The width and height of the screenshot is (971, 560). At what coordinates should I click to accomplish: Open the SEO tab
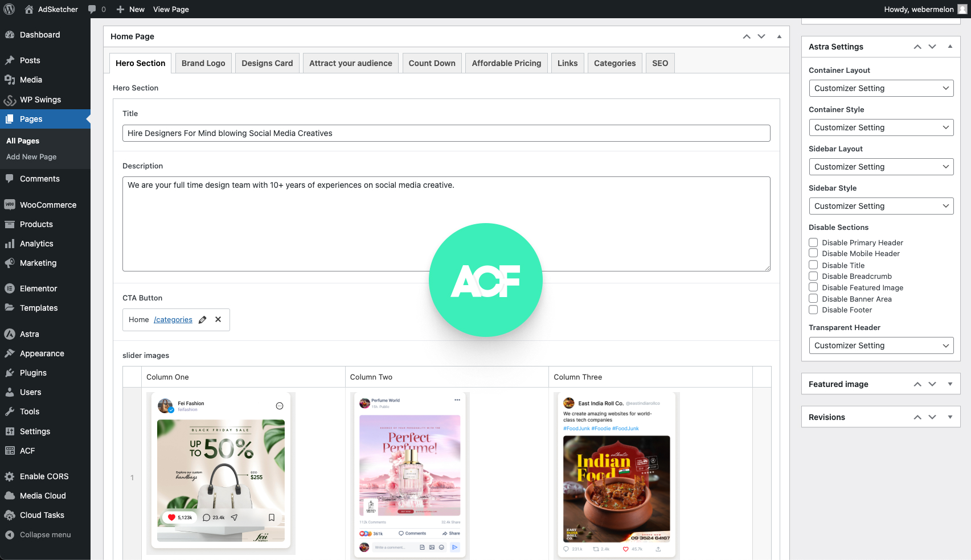[659, 63]
